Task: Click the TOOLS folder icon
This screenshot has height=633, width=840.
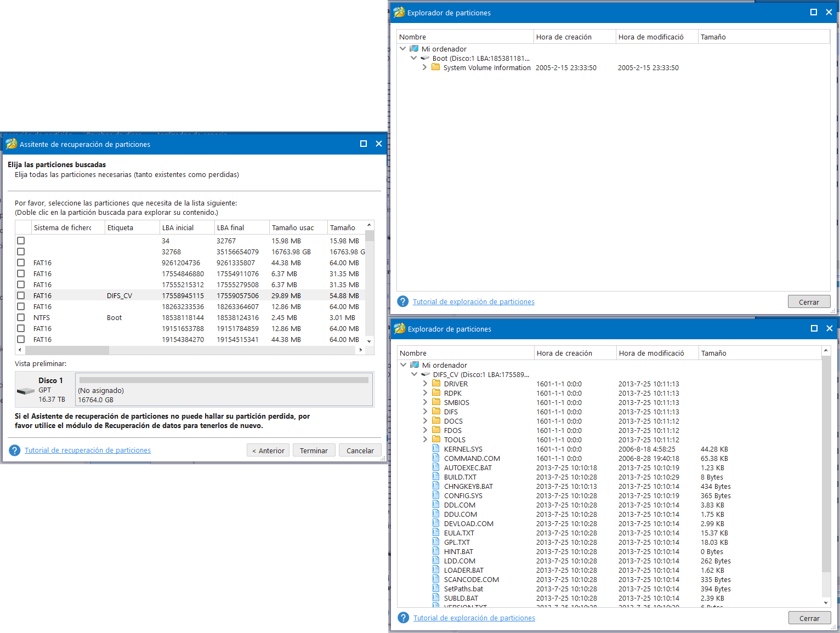Action: pyautogui.click(x=436, y=440)
